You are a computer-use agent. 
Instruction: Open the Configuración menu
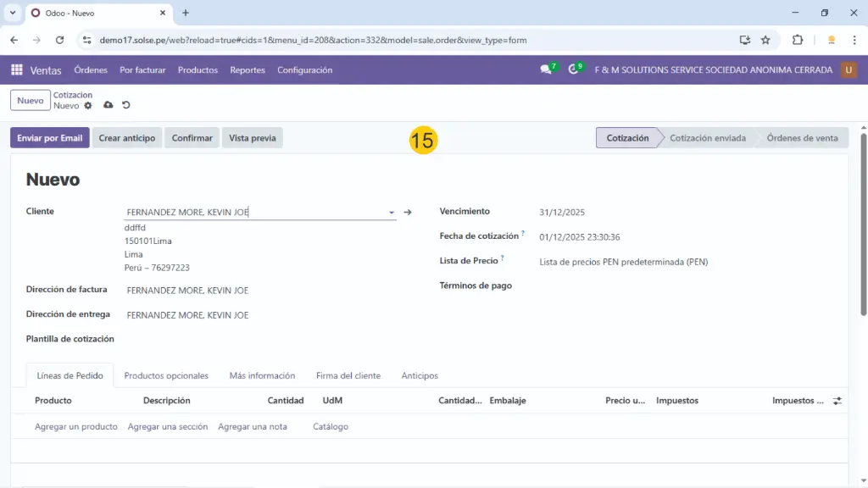[304, 70]
